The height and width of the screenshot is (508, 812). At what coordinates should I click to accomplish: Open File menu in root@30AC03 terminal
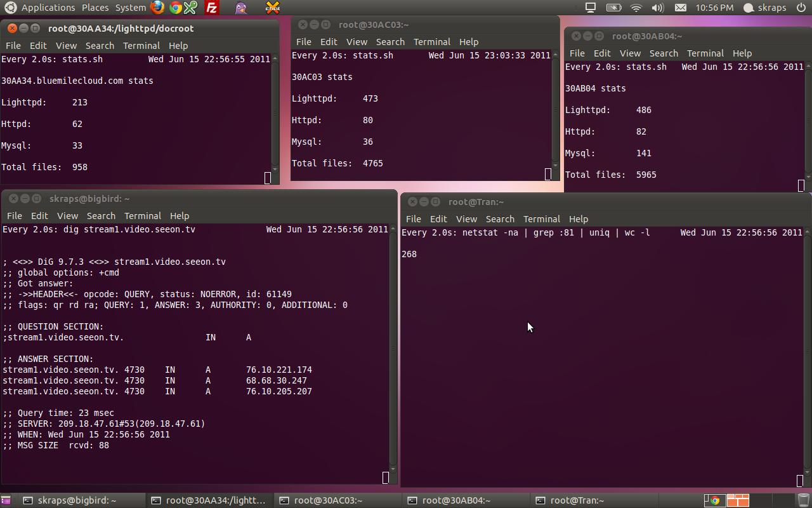(304, 42)
